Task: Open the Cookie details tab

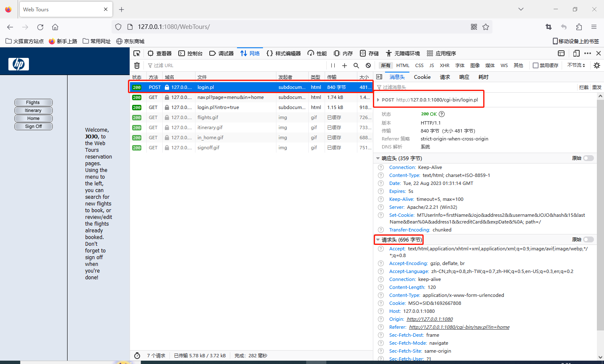Action: tap(422, 77)
